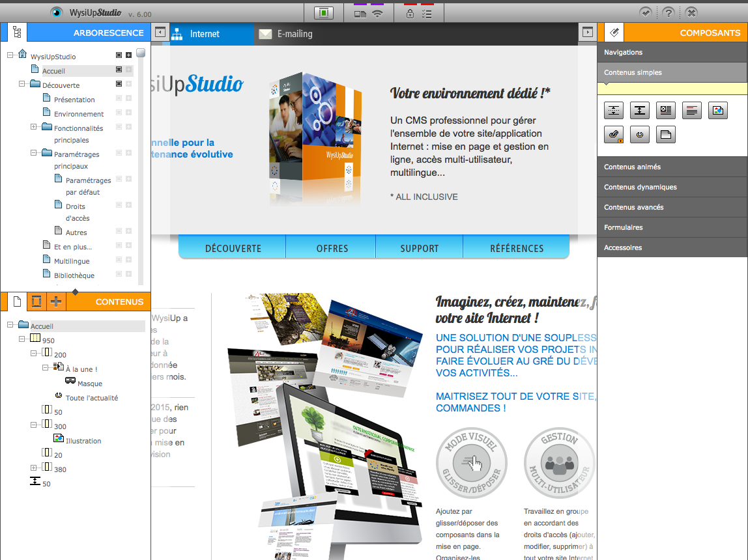Open the Contenus dynamiques section

(x=672, y=187)
